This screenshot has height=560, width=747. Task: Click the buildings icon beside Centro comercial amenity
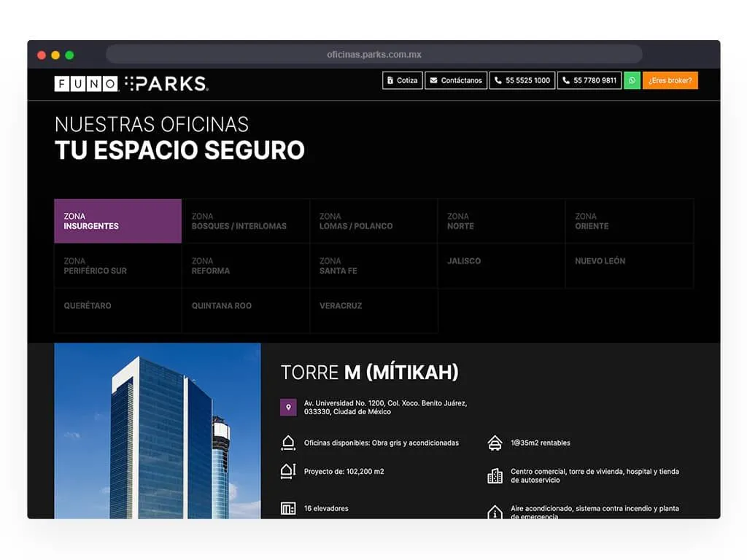[x=495, y=475]
